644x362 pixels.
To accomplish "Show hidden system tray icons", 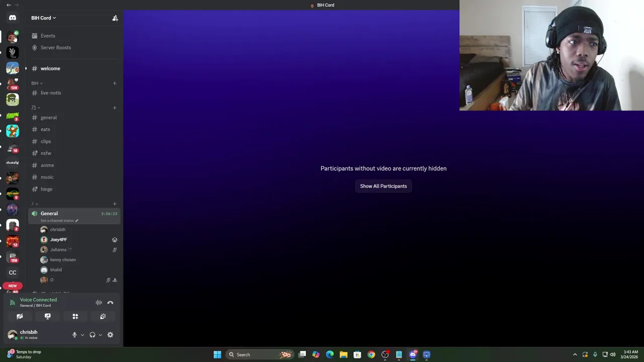I will click(x=575, y=354).
